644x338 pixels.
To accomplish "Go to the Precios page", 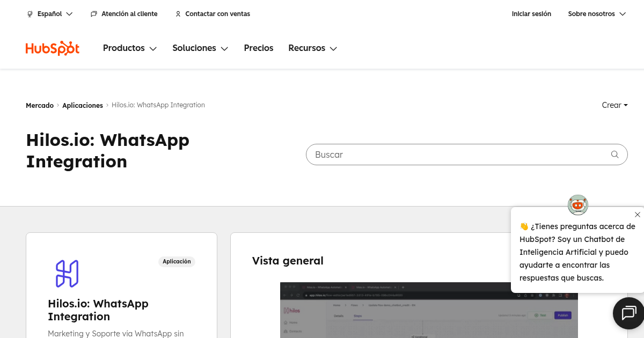I will click(x=259, y=48).
